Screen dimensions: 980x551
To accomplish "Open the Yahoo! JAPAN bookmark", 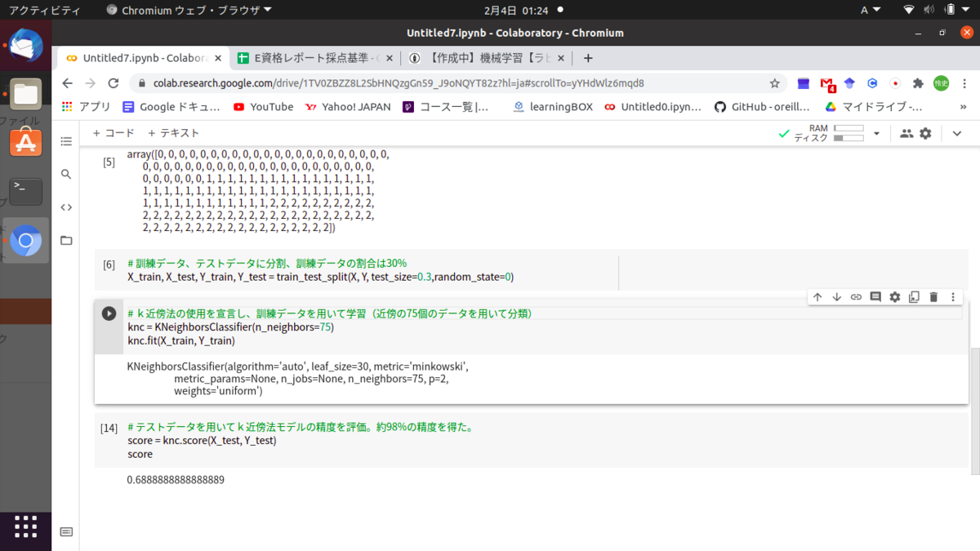I will tap(347, 107).
